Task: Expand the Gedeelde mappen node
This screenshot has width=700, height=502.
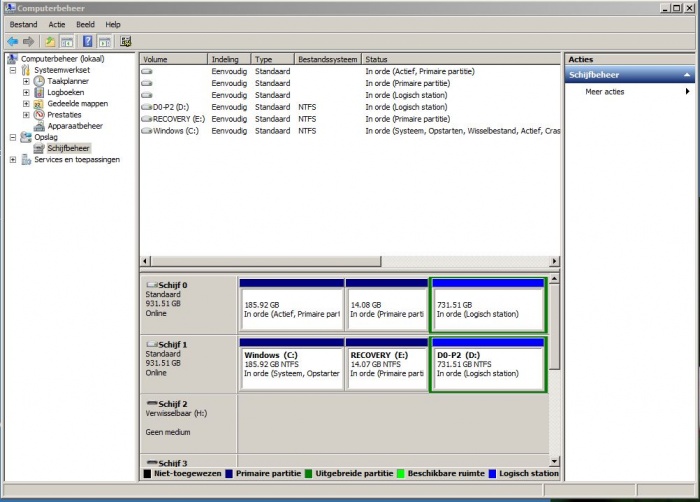Action: (26, 103)
